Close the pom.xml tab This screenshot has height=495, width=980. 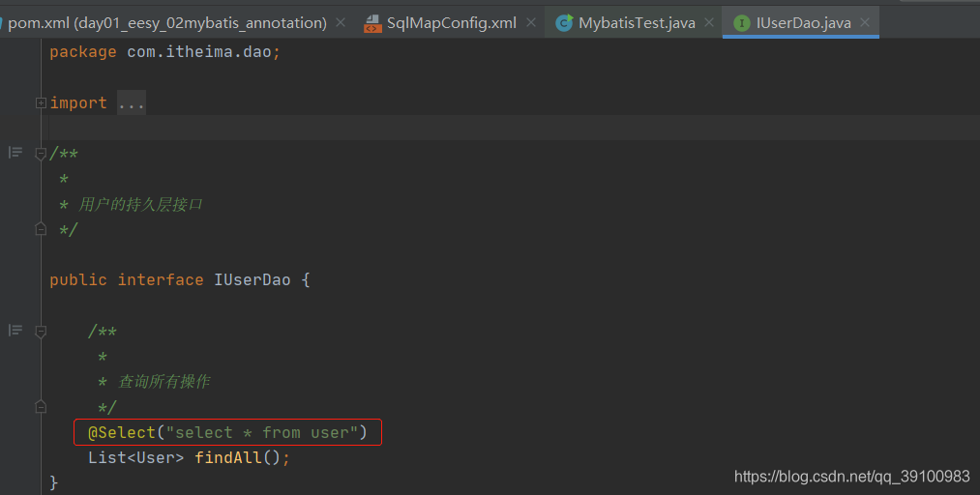[341, 22]
